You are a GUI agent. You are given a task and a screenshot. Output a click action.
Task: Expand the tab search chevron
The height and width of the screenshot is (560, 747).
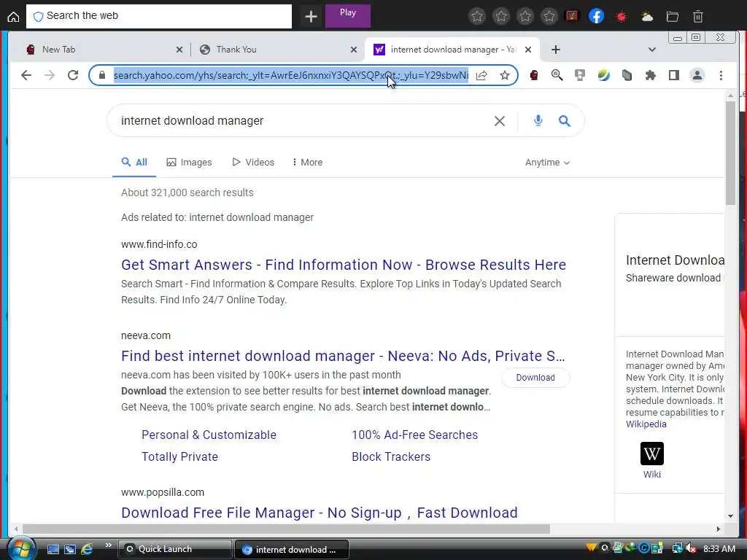click(652, 50)
